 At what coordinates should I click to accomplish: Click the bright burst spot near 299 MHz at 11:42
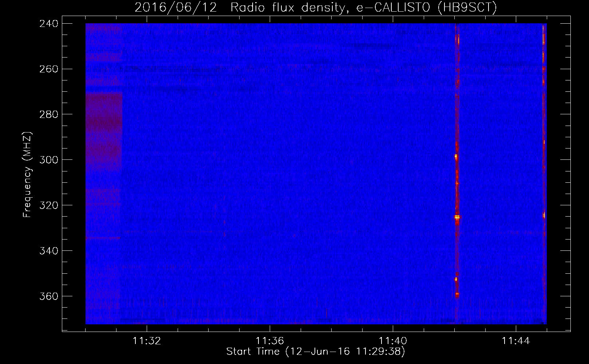click(x=456, y=157)
